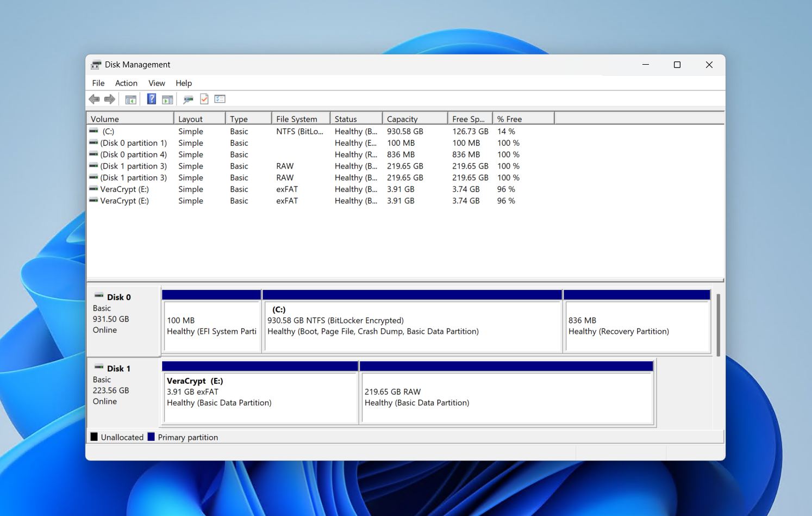The image size is (812, 516).
Task: Toggle the Show/Hide Console Tree icon
Action: tap(130, 100)
